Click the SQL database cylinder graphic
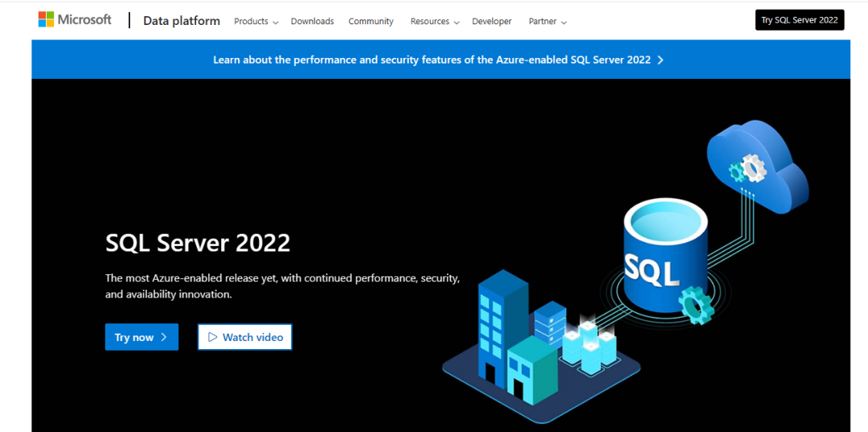The width and height of the screenshot is (868, 432). (x=665, y=257)
